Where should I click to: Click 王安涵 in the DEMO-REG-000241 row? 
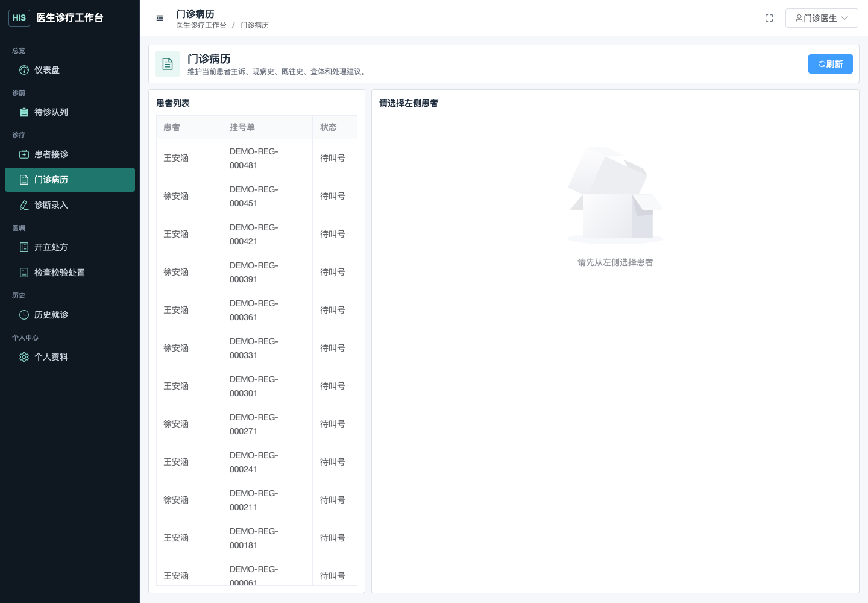pyautogui.click(x=176, y=462)
